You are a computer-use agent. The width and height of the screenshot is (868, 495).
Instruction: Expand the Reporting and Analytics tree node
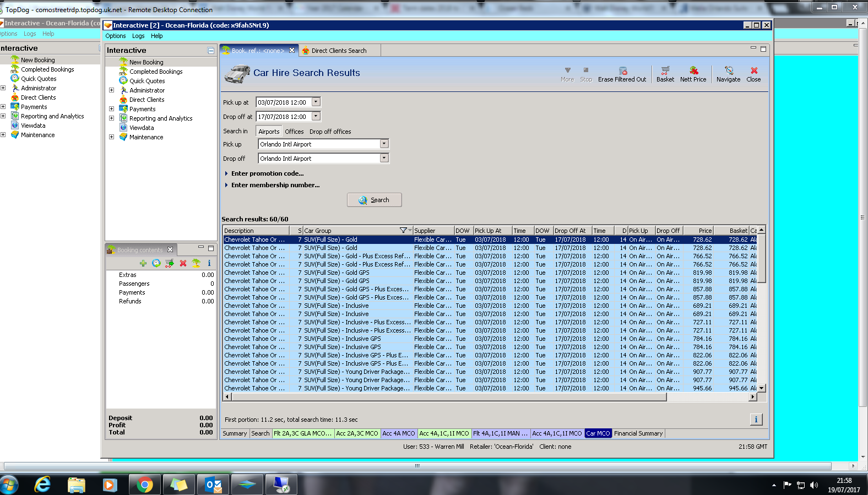coord(111,118)
